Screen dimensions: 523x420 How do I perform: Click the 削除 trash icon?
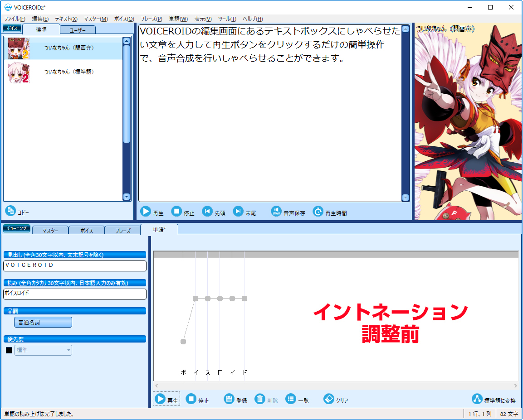click(x=260, y=399)
